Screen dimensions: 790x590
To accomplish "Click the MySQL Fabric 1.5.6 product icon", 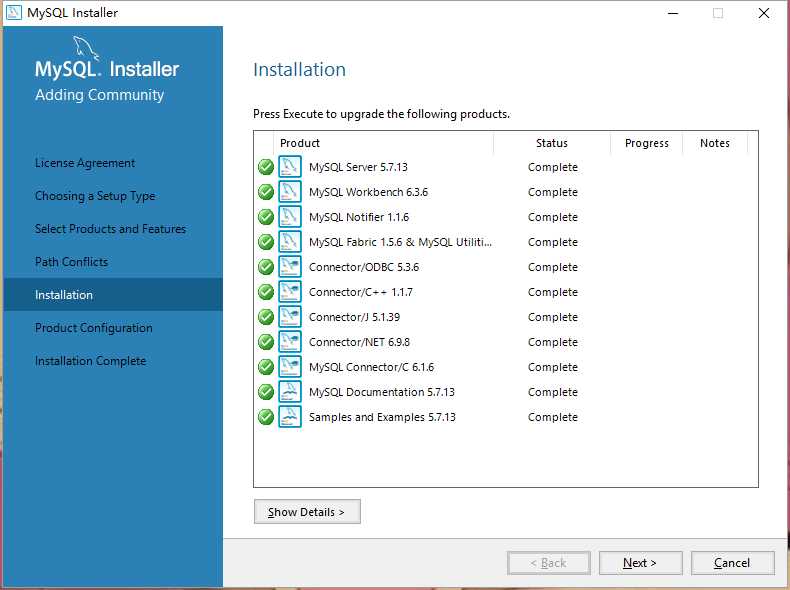I will coord(290,242).
